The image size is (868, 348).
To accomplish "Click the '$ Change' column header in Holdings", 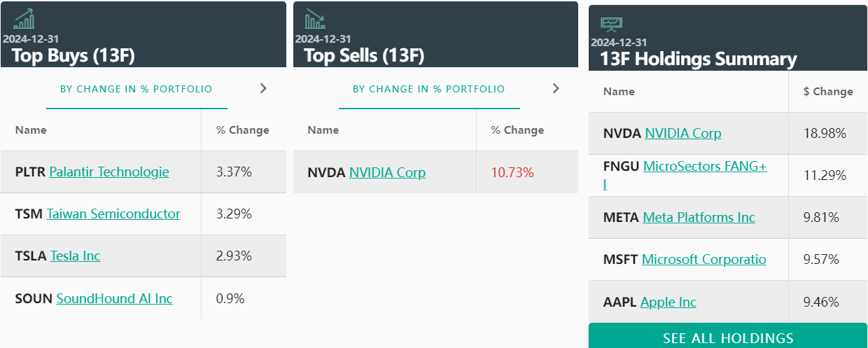I will click(x=828, y=92).
